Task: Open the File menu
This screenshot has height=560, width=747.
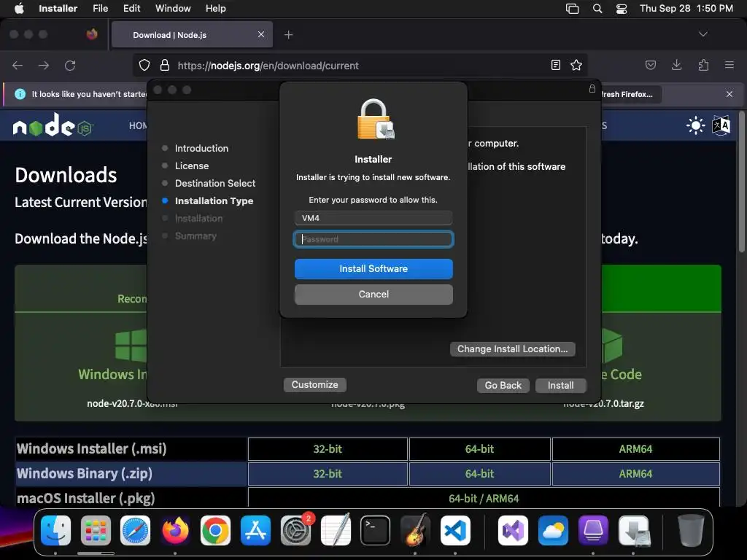Action: click(101, 8)
